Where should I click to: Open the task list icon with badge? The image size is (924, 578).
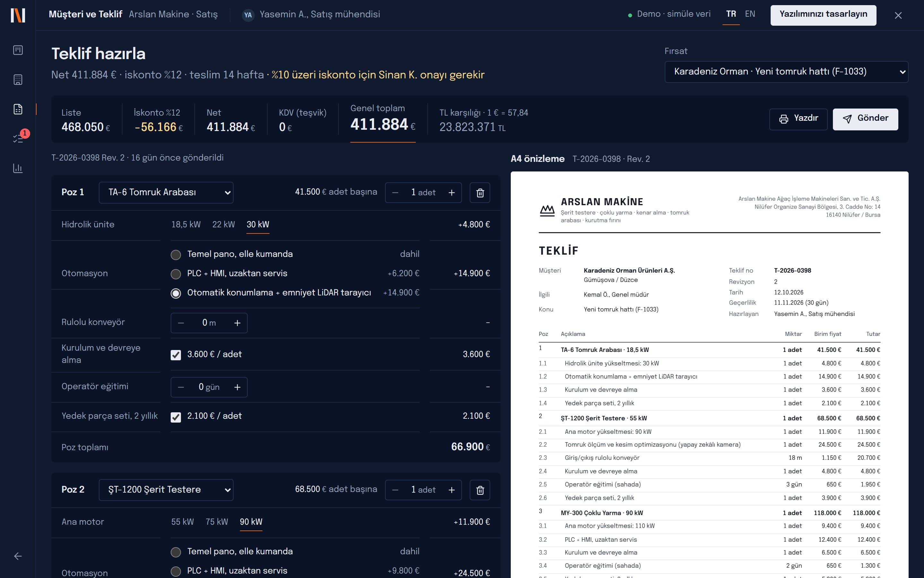[18, 138]
